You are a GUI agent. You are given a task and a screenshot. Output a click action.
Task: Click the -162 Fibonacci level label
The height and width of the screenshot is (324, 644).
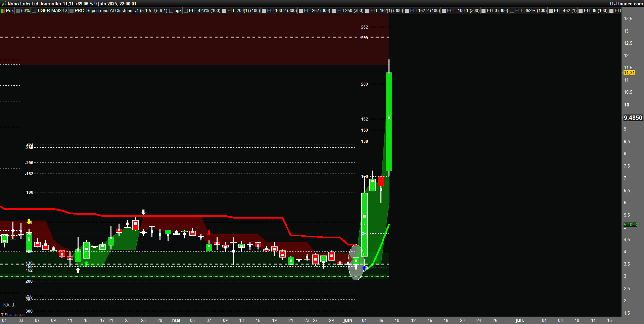[x=29, y=174]
